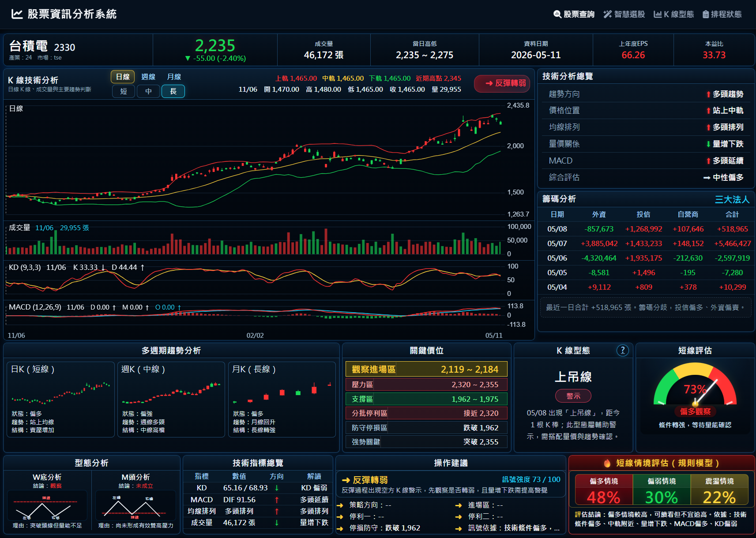The image size is (756, 538).
Task: Click the 05/08 外資 value -857,673
Action: point(599,229)
